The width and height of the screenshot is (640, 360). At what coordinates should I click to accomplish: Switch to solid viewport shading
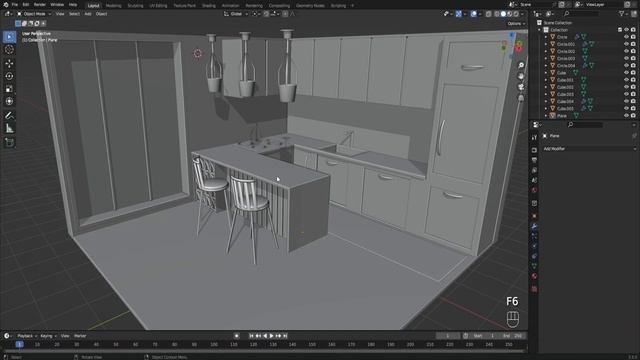503,14
